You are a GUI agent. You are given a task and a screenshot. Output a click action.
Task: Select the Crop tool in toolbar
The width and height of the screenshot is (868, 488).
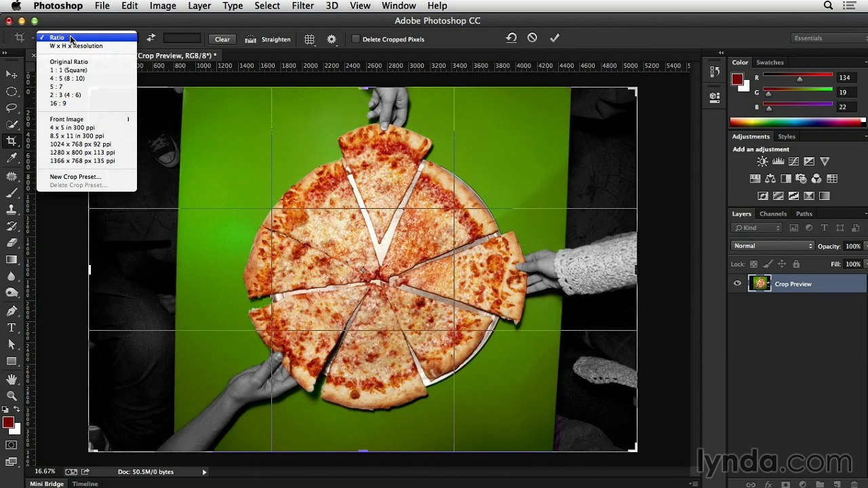coord(12,141)
